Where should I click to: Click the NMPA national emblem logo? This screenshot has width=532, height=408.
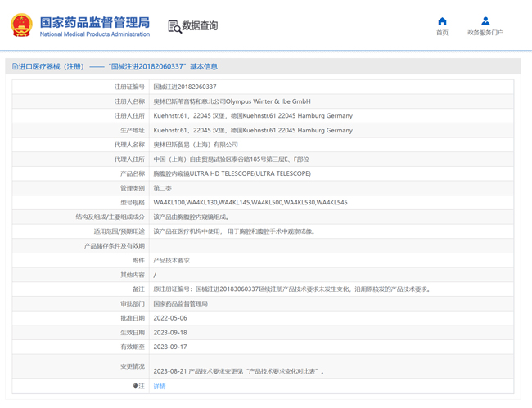(21, 25)
